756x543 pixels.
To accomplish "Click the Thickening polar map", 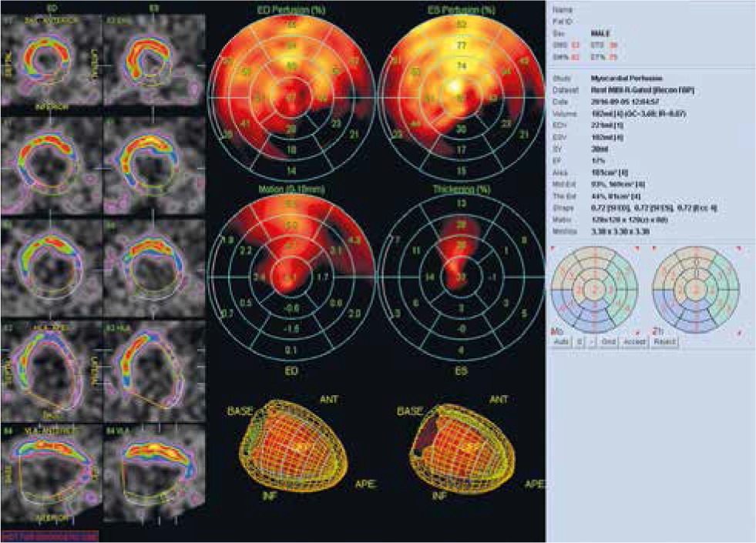I will 462,277.
